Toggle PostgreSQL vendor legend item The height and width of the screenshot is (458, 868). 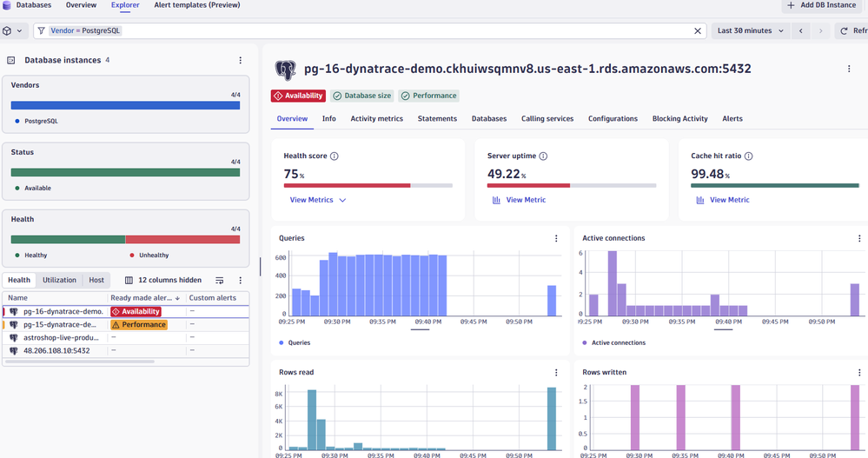click(36, 122)
